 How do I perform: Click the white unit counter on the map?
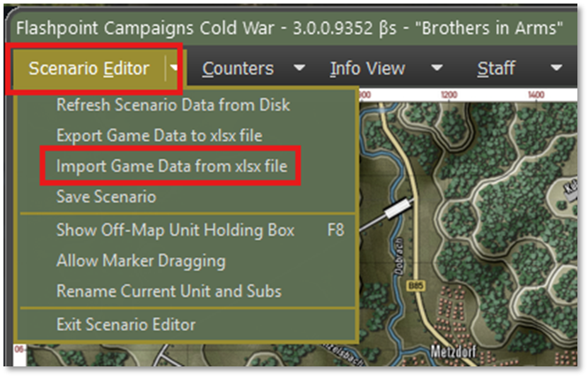[396, 208]
